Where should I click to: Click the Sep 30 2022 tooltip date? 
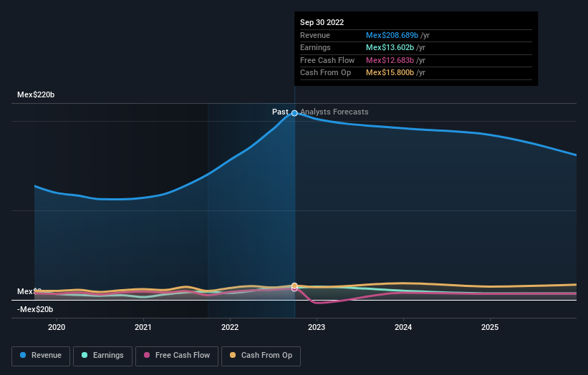pyautogui.click(x=322, y=22)
